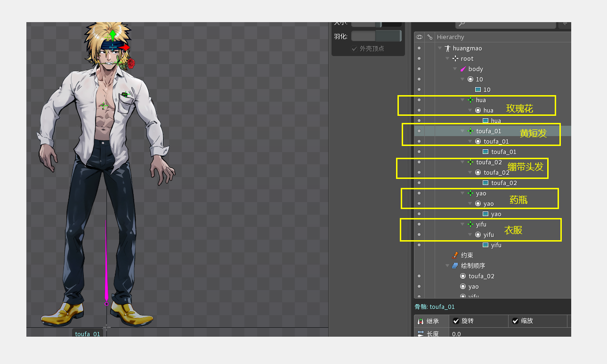
Task: Select the yao image attachment in tree
Action: click(496, 214)
